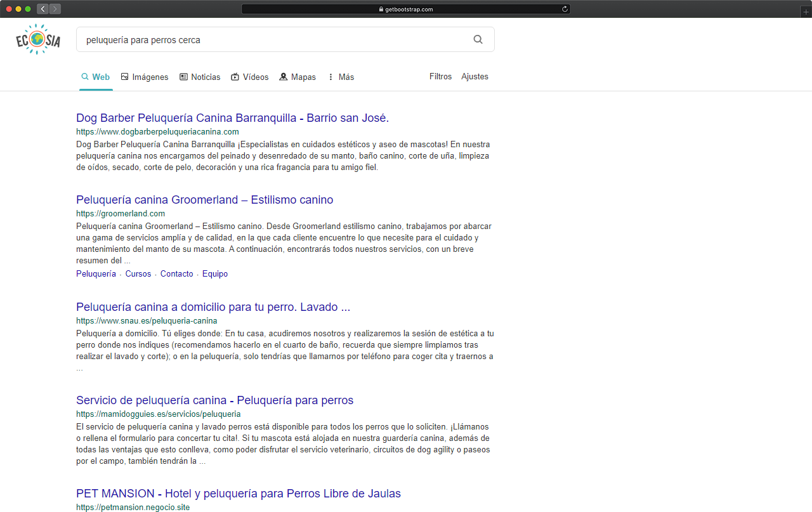The image size is (812, 512).
Task: Open Ajustes settings
Action: (475, 76)
